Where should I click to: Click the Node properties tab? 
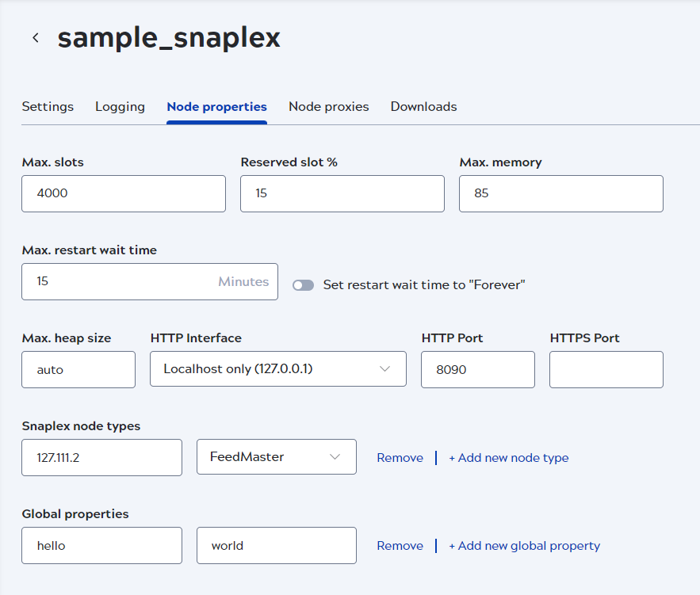(216, 106)
